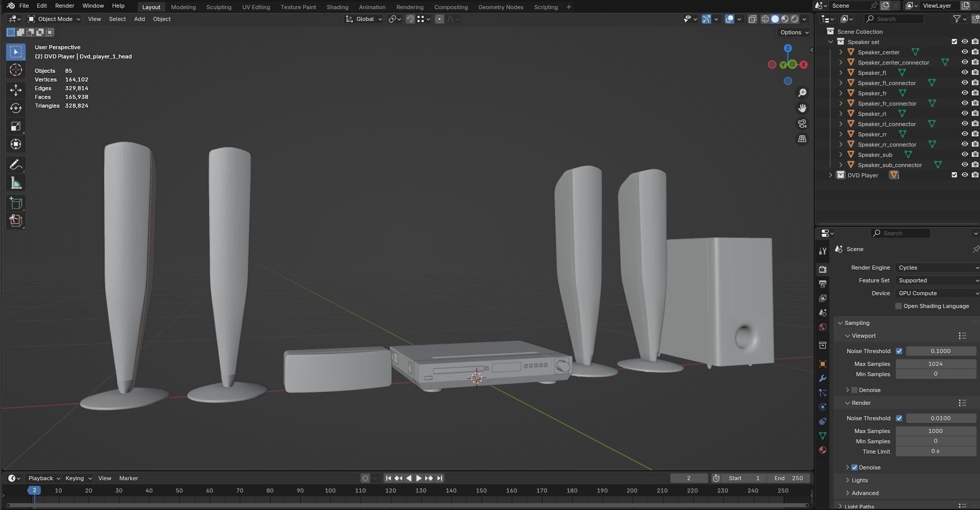Click the zoom magnifier viewport icon
This screenshot has height=510, width=980.
point(802,93)
